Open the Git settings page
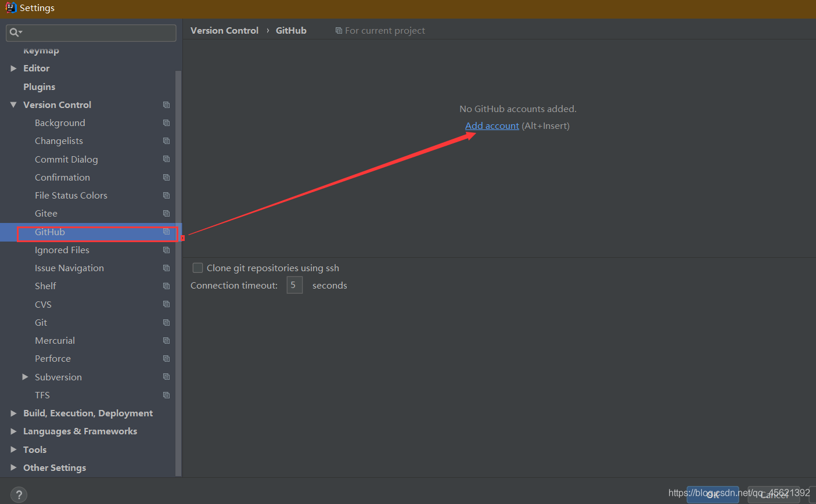Image resolution: width=816 pixels, height=504 pixels. [x=41, y=323]
